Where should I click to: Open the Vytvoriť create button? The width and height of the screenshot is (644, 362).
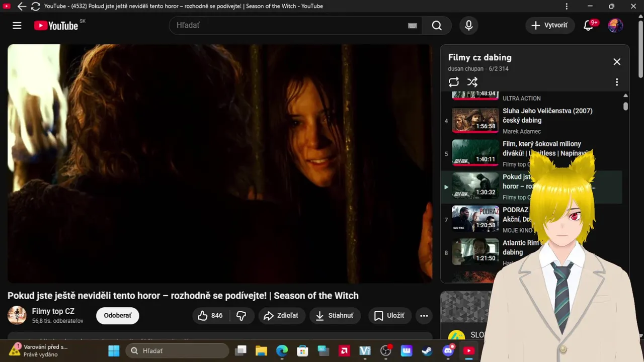click(x=550, y=25)
